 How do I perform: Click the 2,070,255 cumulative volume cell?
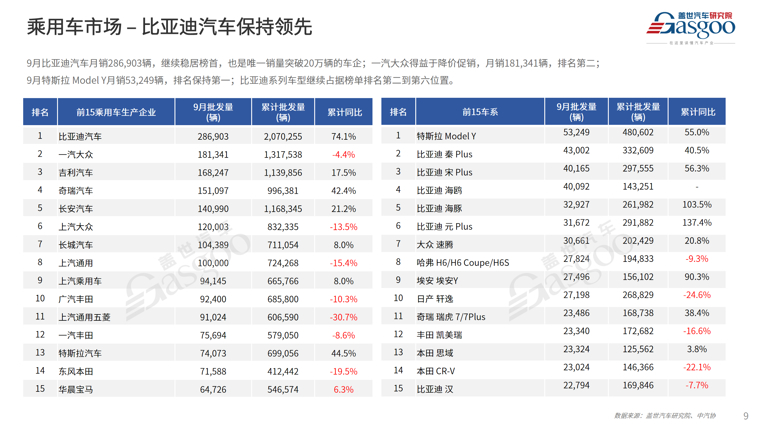[x=283, y=137]
